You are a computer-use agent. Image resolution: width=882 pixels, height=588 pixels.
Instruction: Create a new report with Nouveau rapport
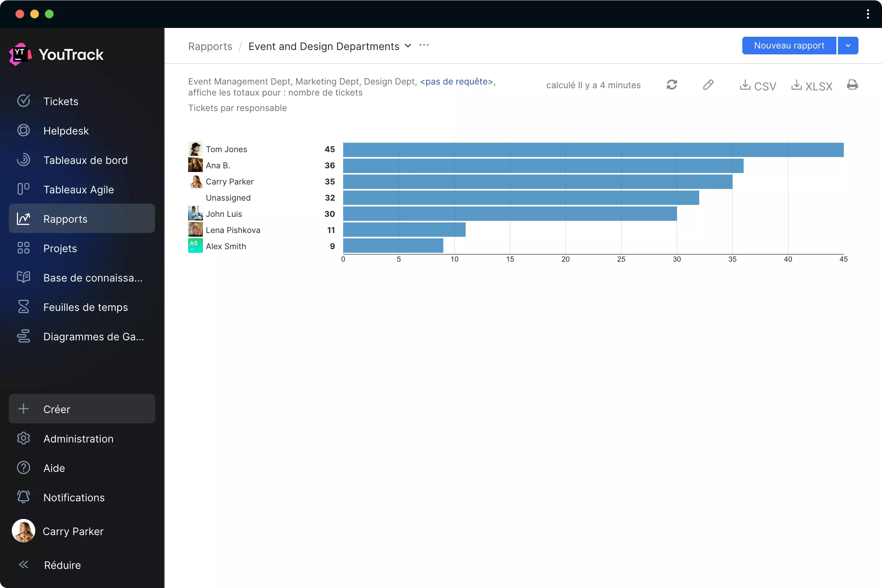click(789, 45)
